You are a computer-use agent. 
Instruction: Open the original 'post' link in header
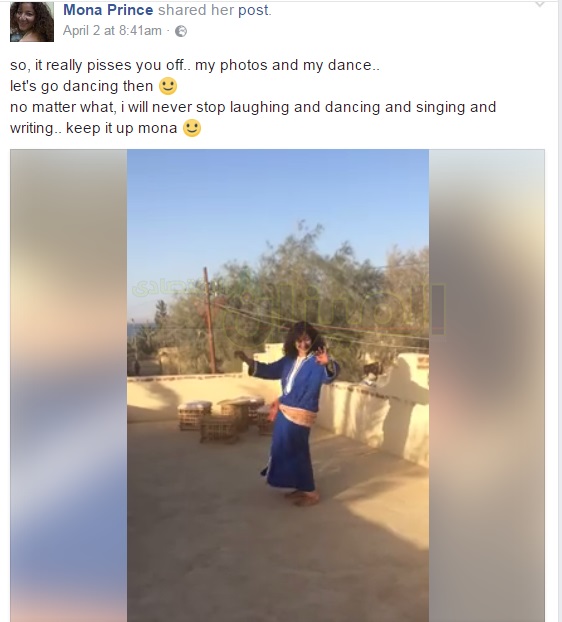(x=253, y=10)
